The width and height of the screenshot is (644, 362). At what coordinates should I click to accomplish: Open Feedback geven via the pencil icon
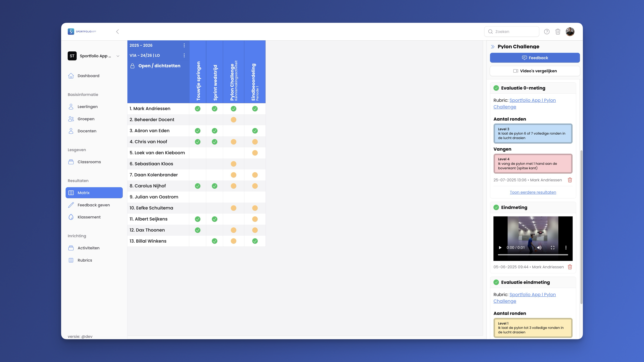click(71, 205)
